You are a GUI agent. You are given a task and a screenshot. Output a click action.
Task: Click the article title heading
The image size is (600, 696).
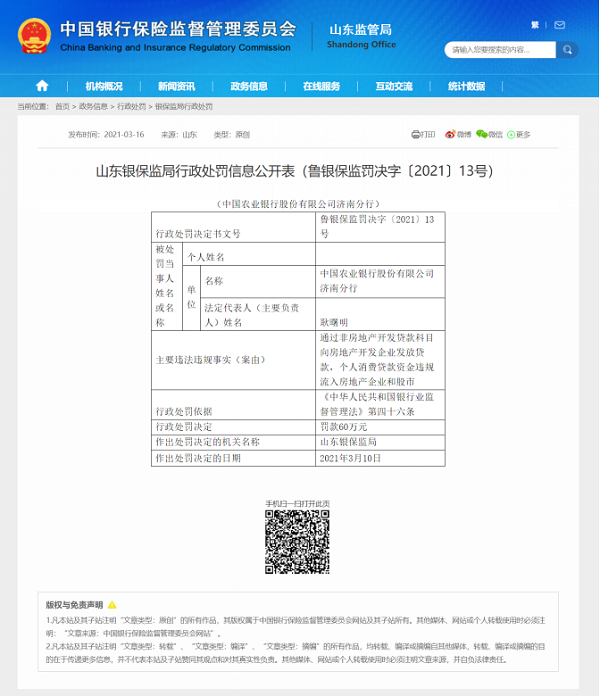pos(295,171)
